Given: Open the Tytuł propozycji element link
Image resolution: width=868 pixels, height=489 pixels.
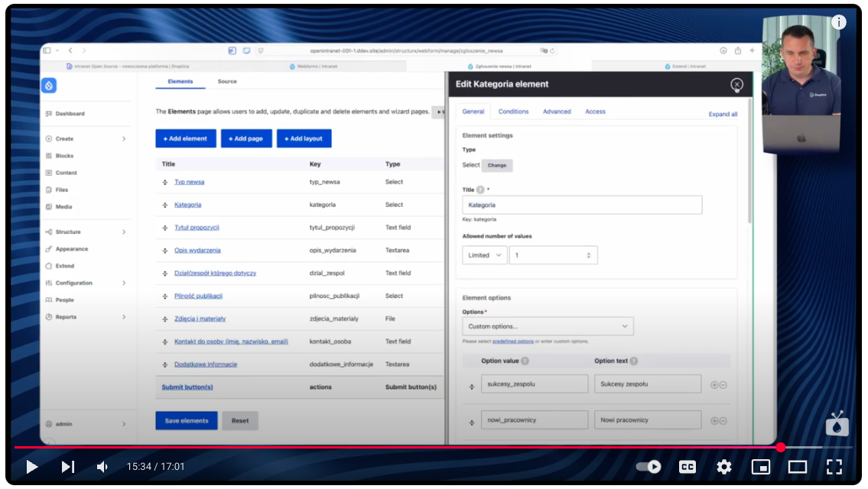Looking at the screenshot, I should point(197,228).
